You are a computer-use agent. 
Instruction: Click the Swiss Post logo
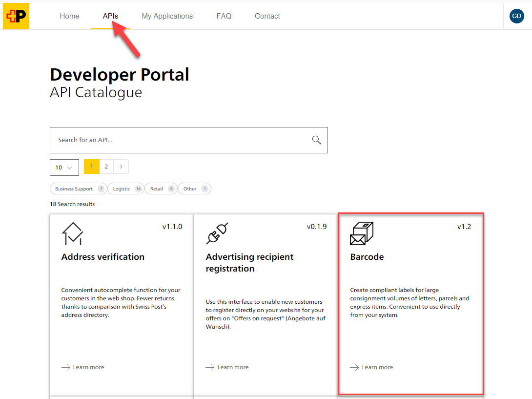pyautogui.click(x=16, y=16)
